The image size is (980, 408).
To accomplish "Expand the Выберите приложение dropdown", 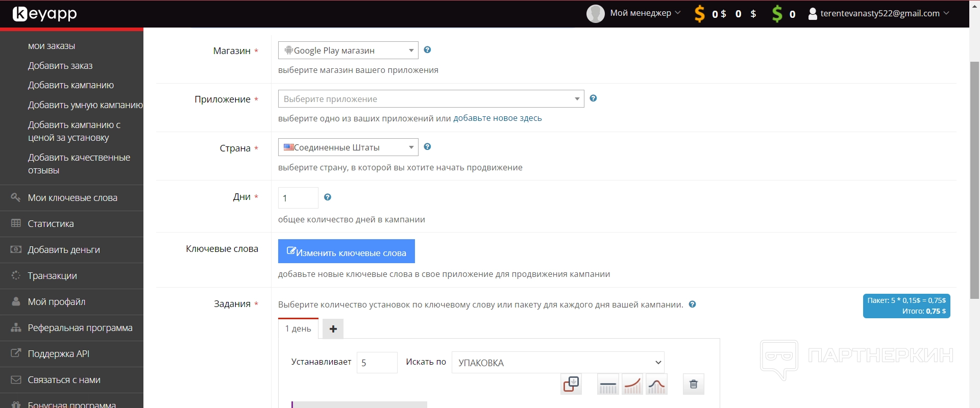I will tap(431, 99).
